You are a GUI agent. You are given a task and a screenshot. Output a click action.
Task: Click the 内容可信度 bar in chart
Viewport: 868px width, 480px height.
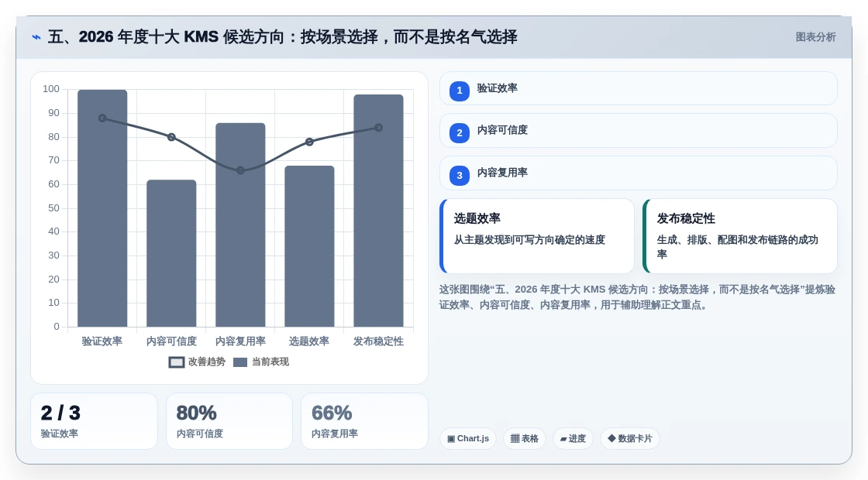click(171, 253)
